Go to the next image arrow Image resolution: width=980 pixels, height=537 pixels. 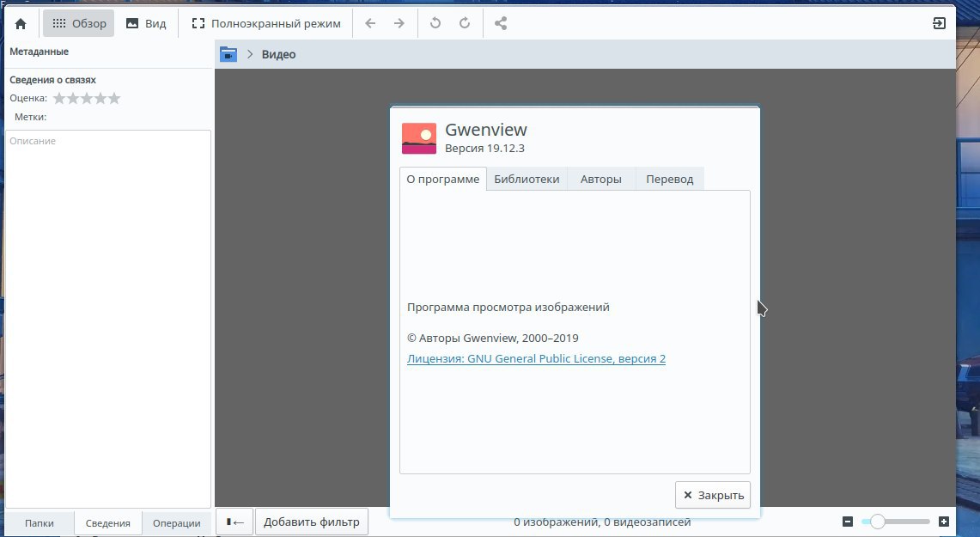coord(399,24)
